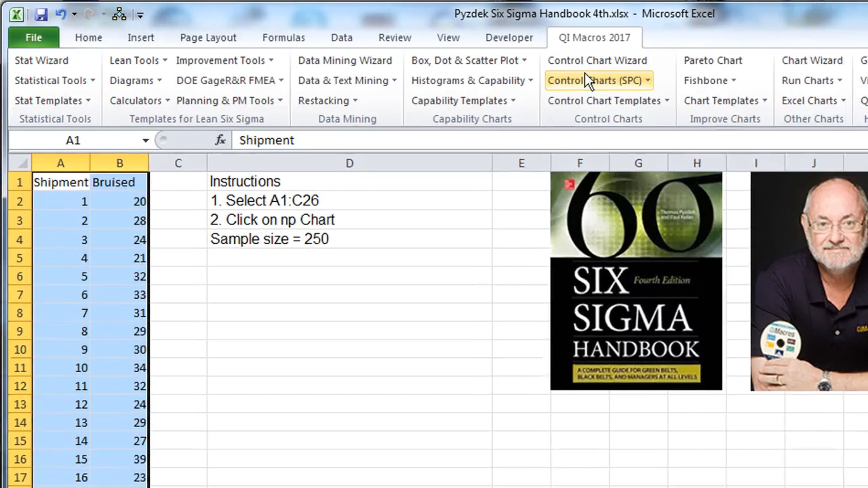The image size is (868, 488).
Task: Click the Insert Function fx icon
Action: pyautogui.click(x=220, y=140)
